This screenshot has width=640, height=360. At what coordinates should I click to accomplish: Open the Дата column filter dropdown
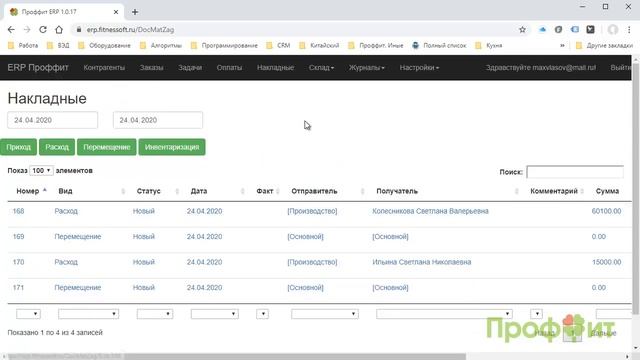pyautogui.click(x=214, y=314)
